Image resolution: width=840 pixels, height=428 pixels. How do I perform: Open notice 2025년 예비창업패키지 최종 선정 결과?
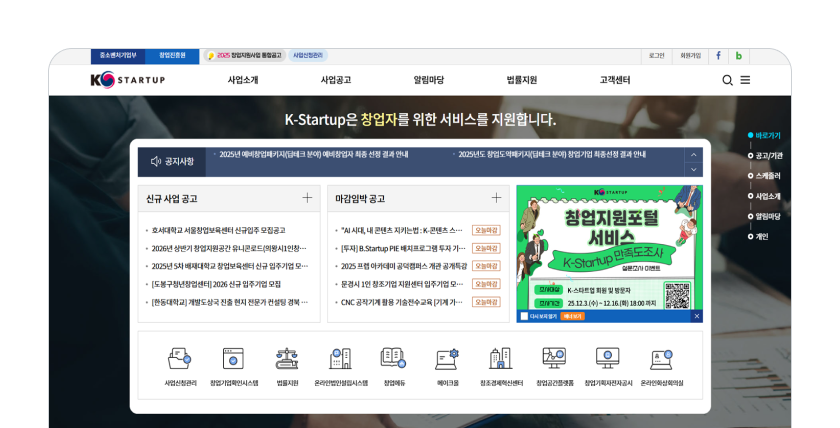(x=314, y=154)
